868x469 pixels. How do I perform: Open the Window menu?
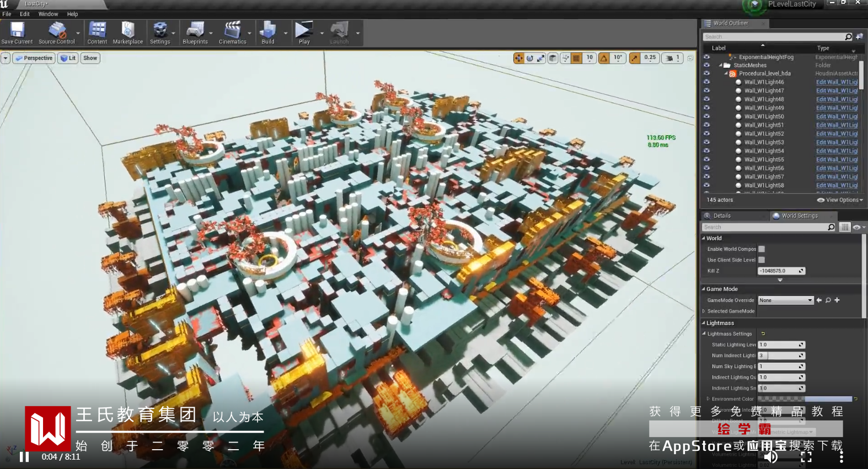pyautogui.click(x=49, y=14)
